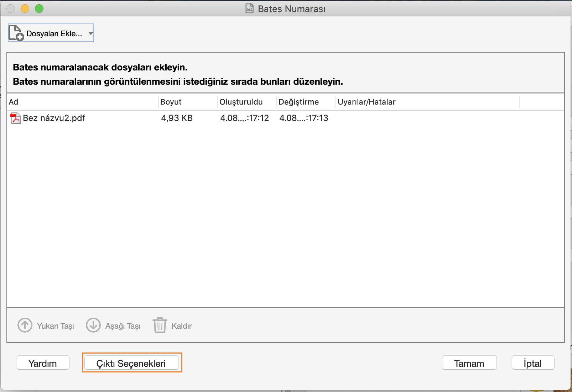Open the Yardım help button
Screen dimensions: 572x392
pyautogui.click(x=43, y=363)
